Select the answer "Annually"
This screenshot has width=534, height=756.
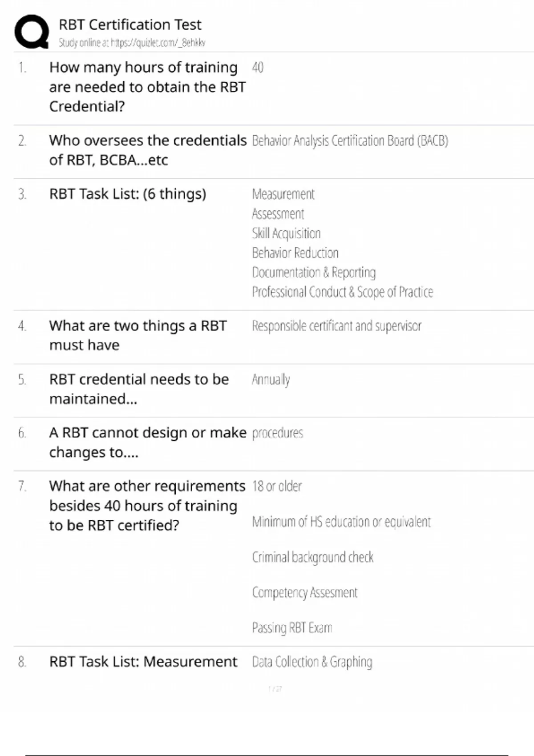pyautogui.click(x=271, y=380)
